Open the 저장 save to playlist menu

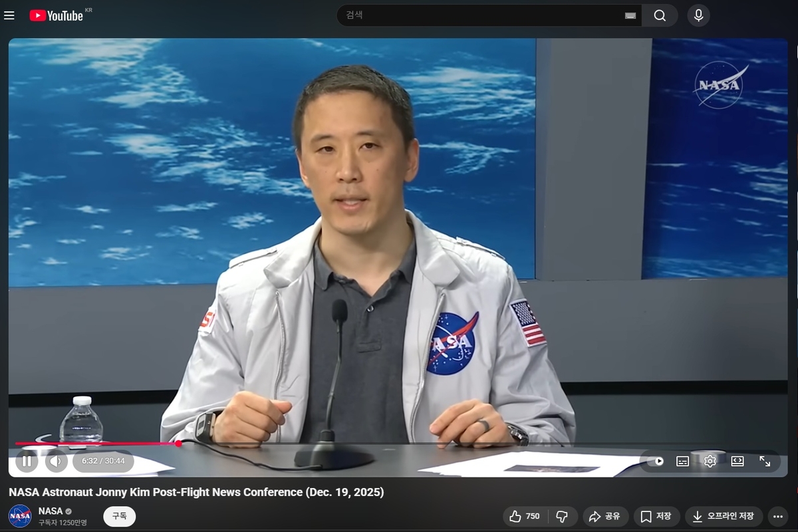656,516
